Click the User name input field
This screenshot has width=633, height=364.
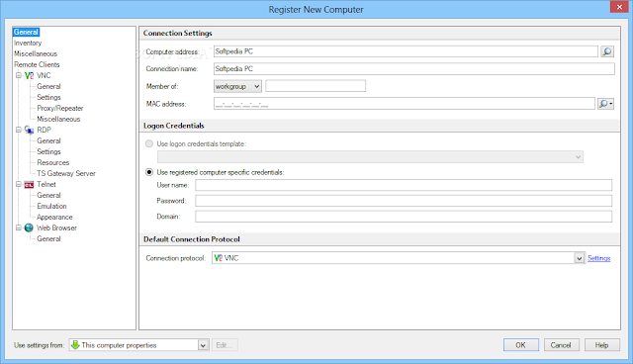coord(404,185)
